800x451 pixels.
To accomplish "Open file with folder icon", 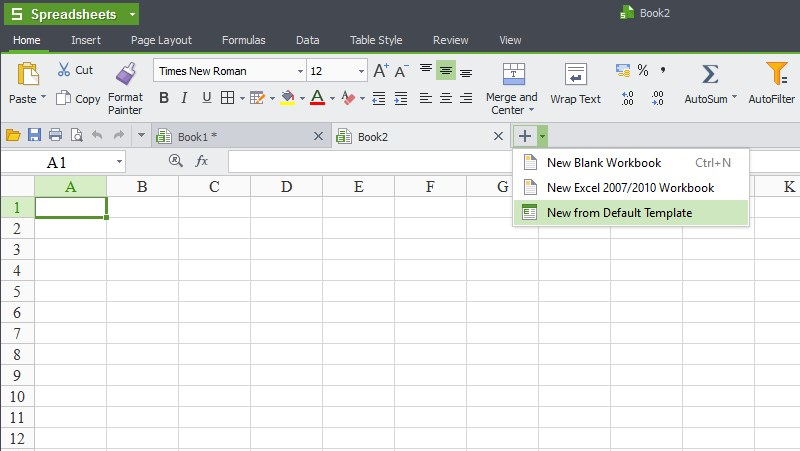I will [x=13, y=135].
